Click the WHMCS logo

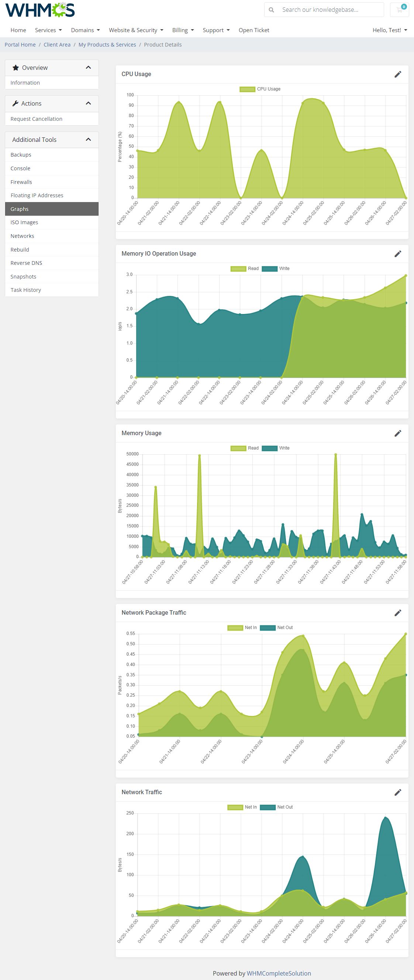click(x=40, y=10)
